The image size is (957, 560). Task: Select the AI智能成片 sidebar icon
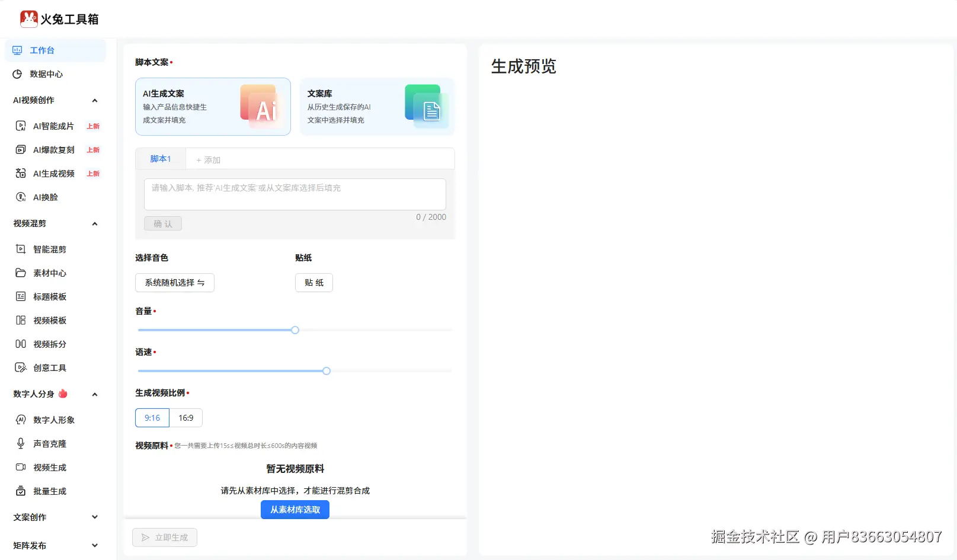tap(21, 126)
